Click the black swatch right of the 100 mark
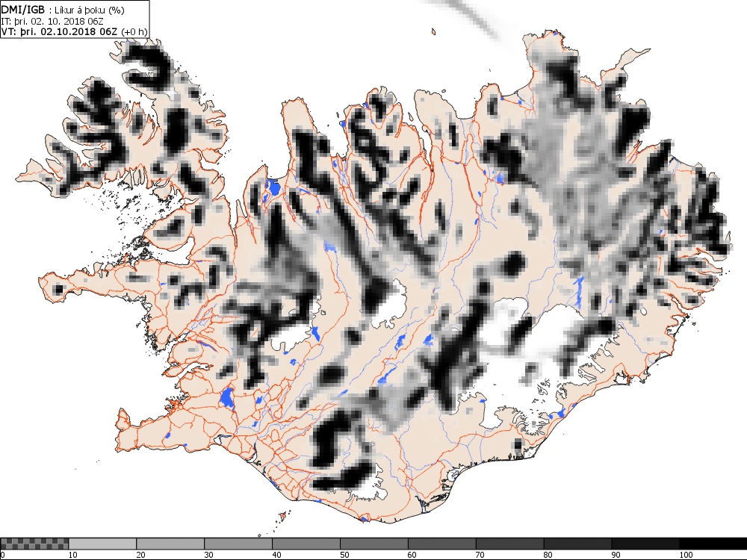This screenshot has height=560, width=747. (x=713, y=544)
